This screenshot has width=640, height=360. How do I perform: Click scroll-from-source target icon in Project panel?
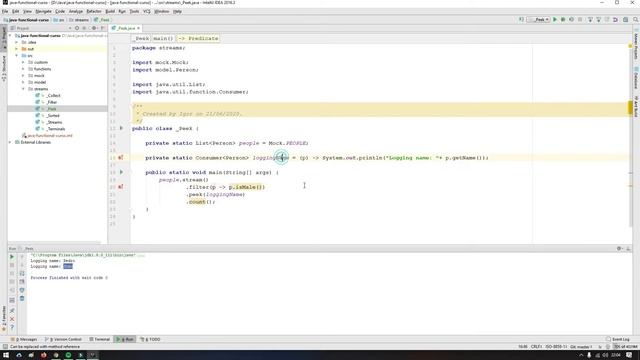click(x=77, y=28)
